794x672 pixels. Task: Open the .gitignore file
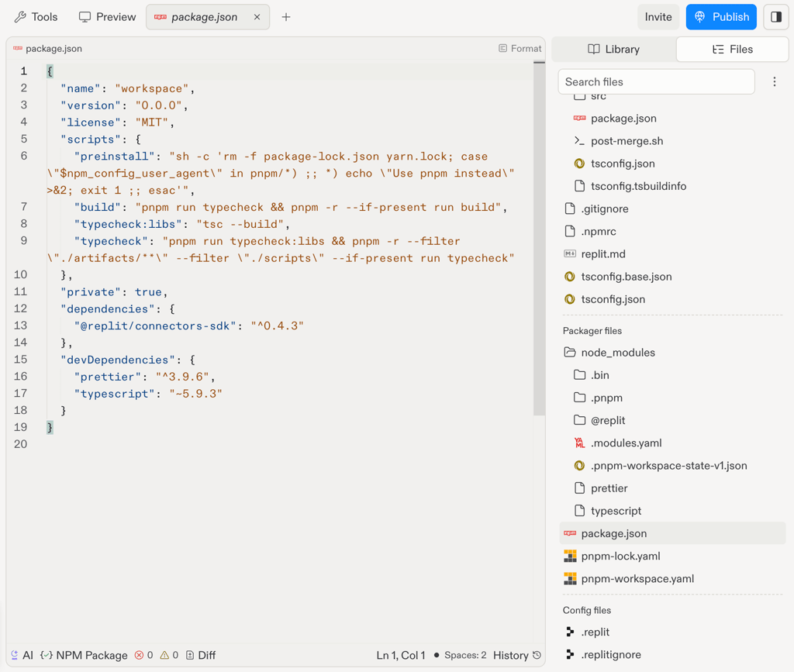(x=604, y=209)
